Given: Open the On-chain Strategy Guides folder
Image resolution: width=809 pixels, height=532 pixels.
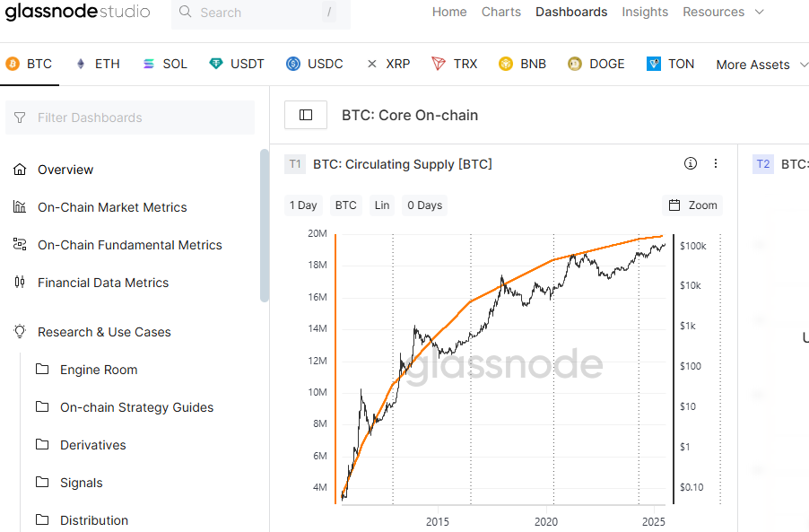Looking at the screenshot, I should pos(136,407).
